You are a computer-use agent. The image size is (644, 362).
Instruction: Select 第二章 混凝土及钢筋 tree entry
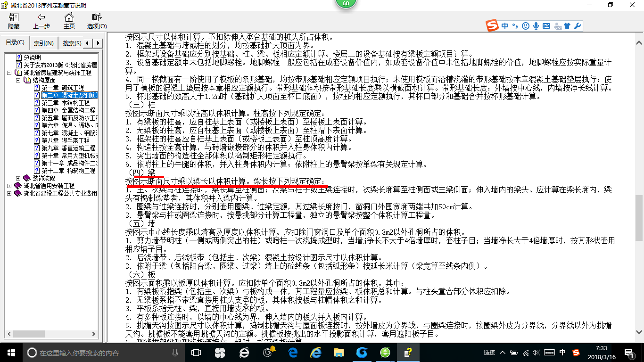point(69,95)
